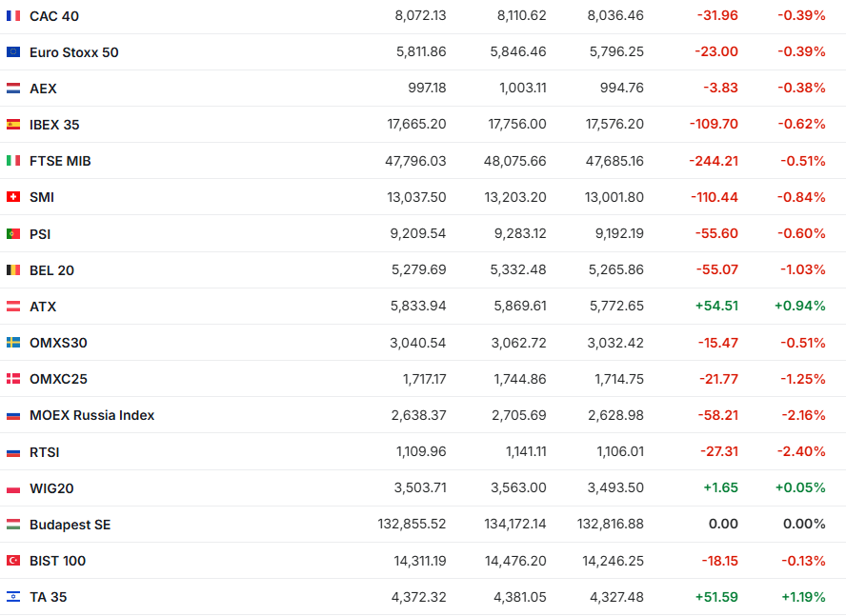Open the MOEX Russia Index link
846x616 pixels.
[91, 415]
